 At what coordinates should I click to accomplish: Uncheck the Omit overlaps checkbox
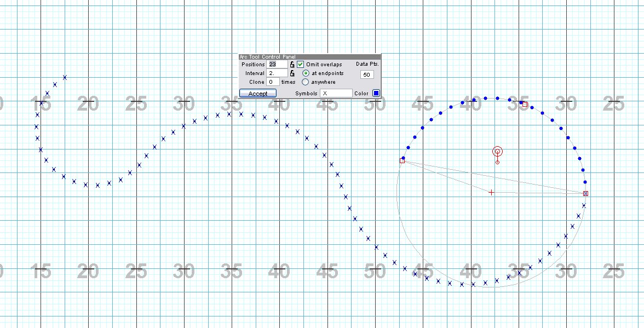pyautogui.click(x=300, y=65)
